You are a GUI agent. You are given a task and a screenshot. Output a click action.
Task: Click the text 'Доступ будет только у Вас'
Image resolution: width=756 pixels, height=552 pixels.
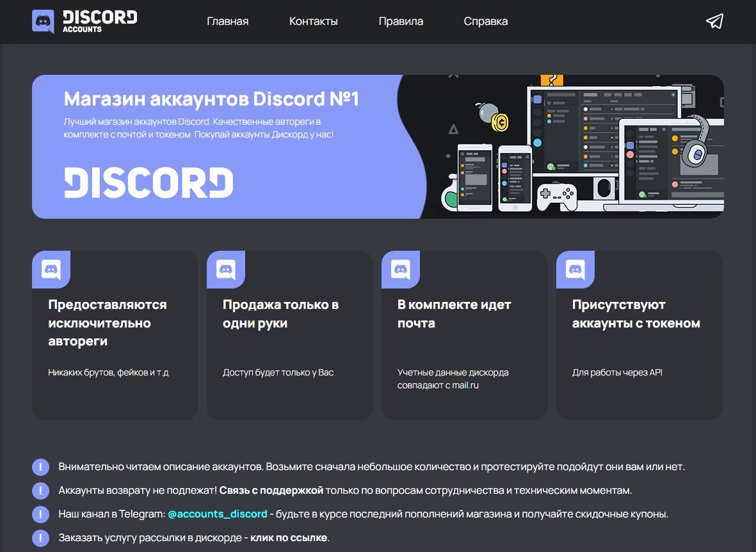tap(278, 372)
